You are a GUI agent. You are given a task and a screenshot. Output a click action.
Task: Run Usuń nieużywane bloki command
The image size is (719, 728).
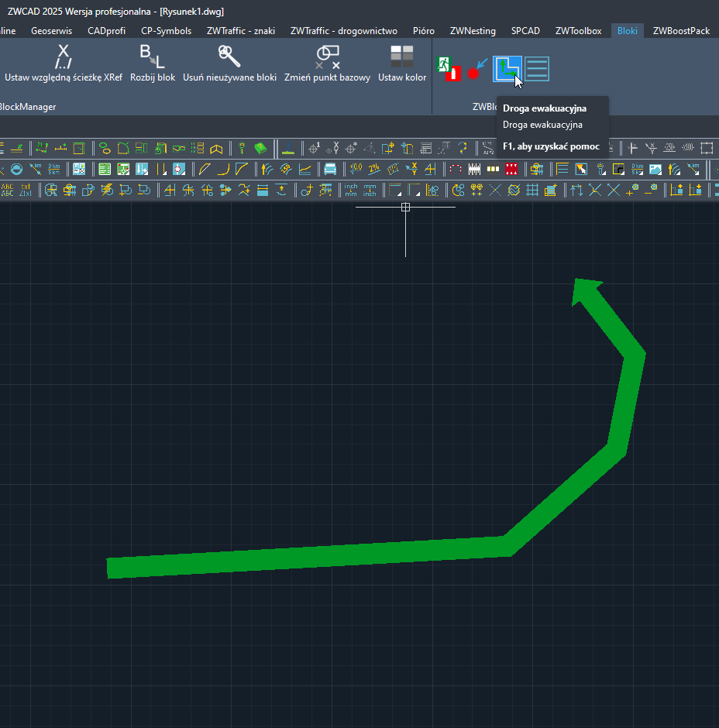(x=229, y=64)
